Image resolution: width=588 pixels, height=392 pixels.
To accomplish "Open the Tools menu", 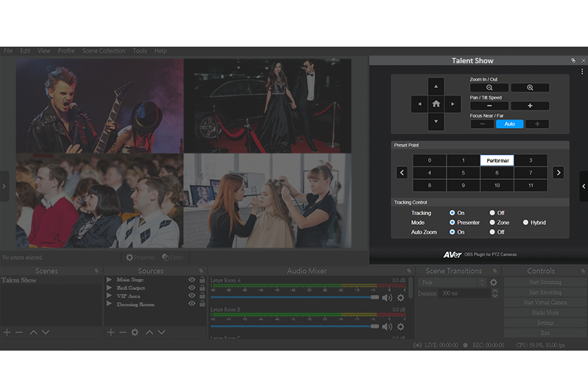I will point(140,51).
